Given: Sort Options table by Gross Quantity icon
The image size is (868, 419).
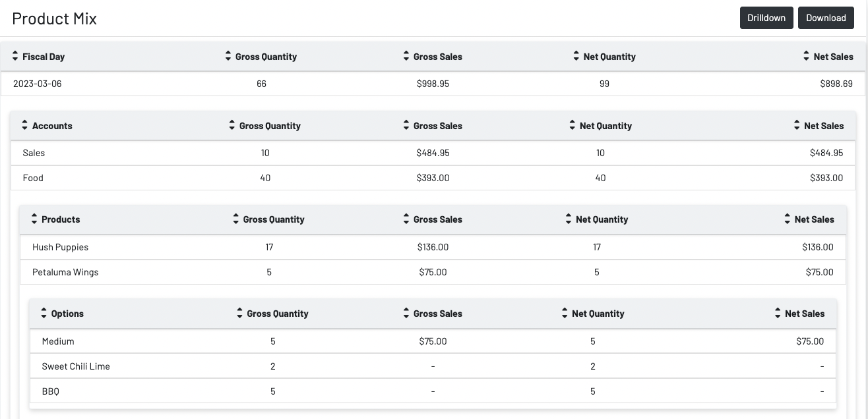Looking at the screenshot, I should click(x=240, y=314).
